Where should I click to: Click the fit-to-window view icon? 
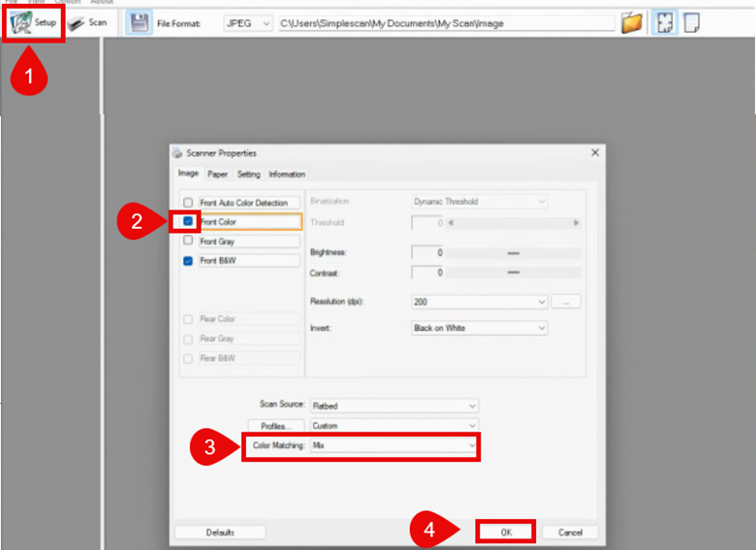[664, 22]
